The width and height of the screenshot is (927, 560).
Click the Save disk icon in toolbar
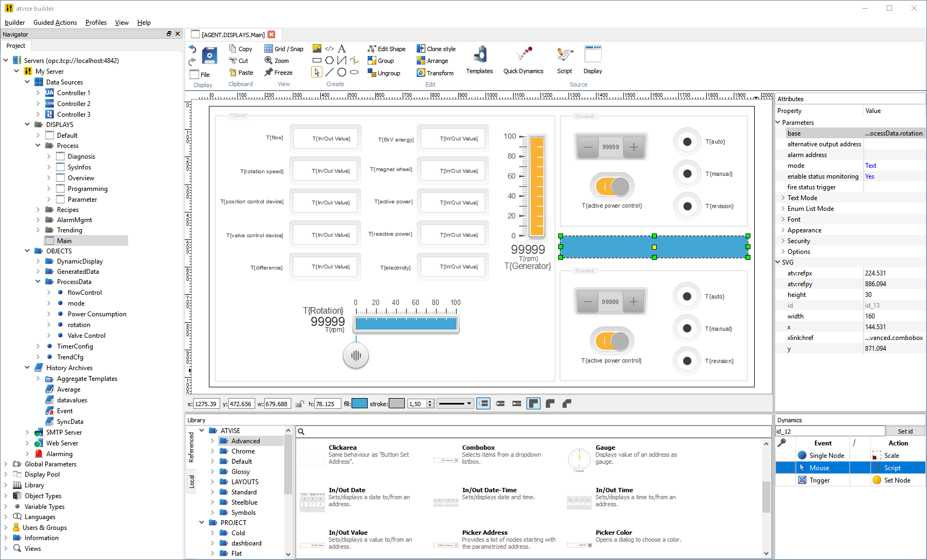click(209, 55)
